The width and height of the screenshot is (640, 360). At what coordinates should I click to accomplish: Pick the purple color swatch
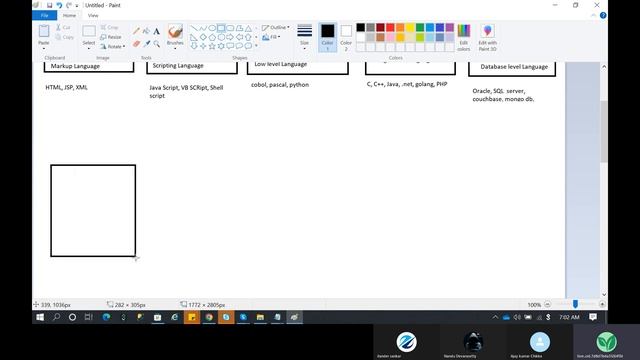click(x=449, y=27)
